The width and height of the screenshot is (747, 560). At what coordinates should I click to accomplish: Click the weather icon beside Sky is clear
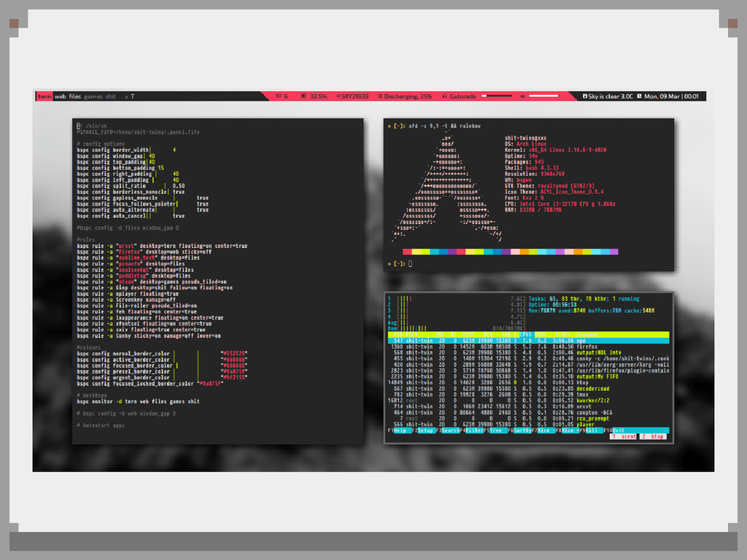(x=585, y=96)
